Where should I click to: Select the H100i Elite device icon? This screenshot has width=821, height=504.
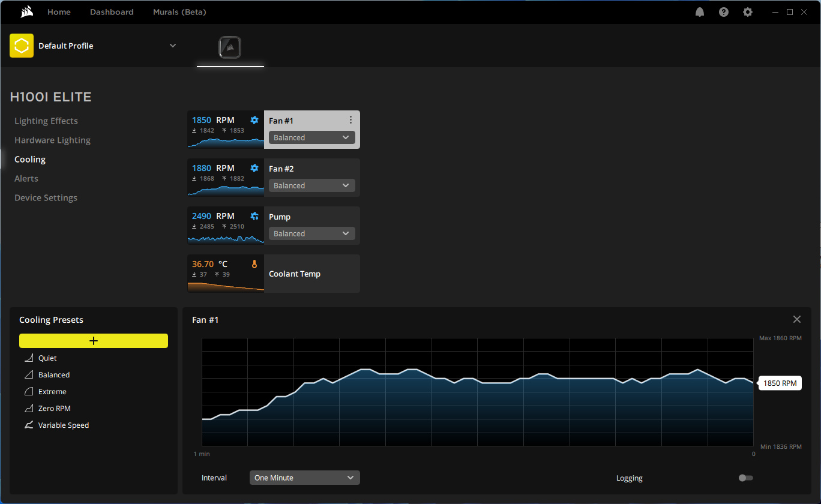[230, 47]
